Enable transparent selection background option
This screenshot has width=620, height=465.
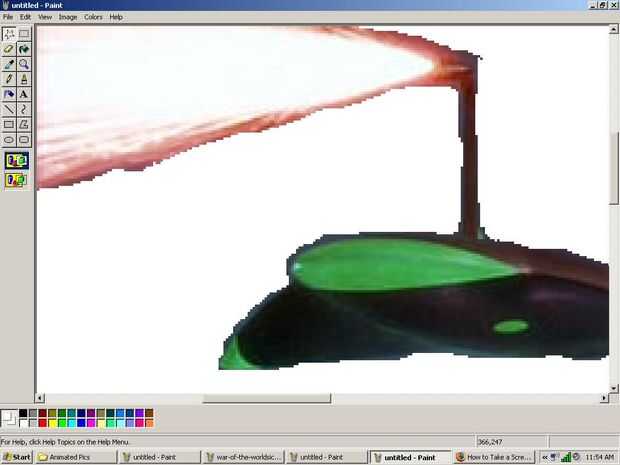pyautogui.click(x=17, y=180)
